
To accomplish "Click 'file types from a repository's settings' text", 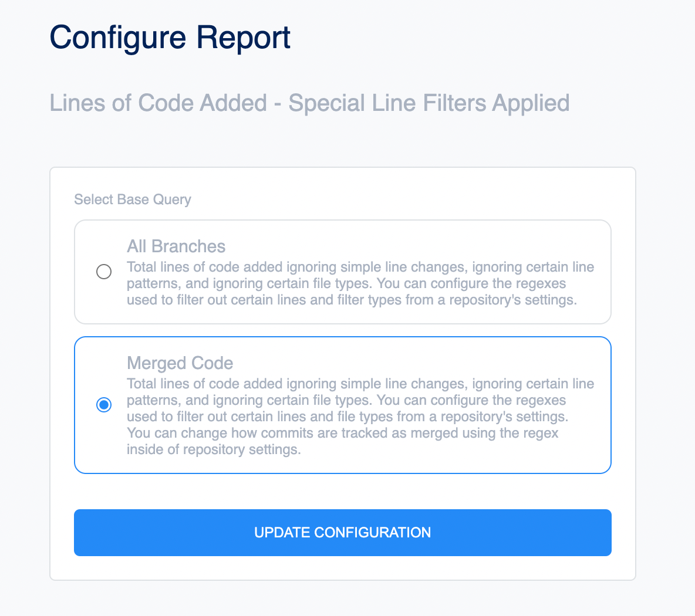I will click(453, 417).
